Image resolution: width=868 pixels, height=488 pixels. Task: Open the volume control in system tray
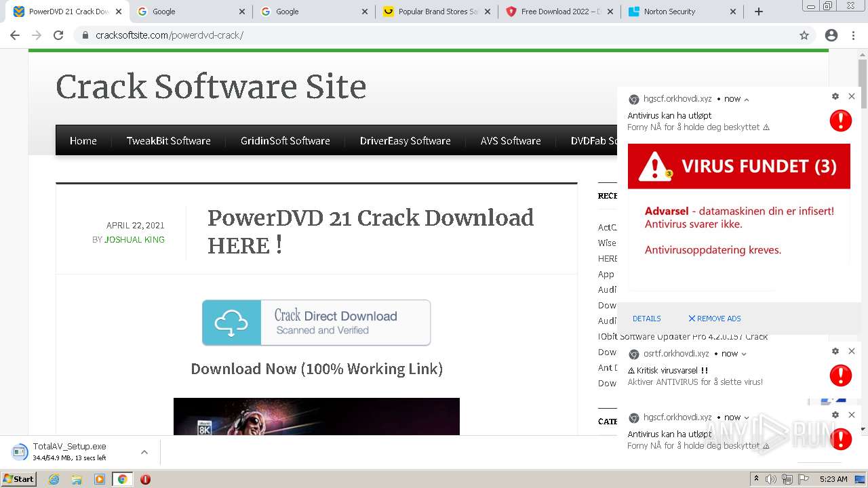click(772, 479)
